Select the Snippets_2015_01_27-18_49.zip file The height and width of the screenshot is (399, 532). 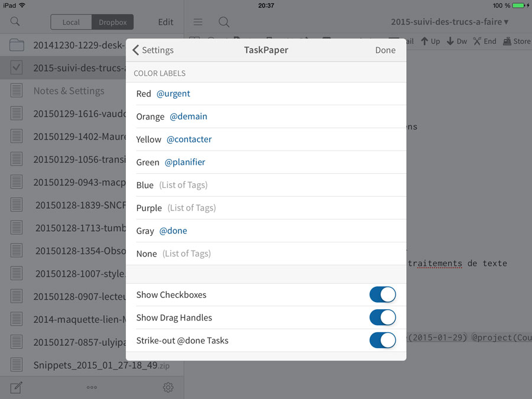pos(92,365)
